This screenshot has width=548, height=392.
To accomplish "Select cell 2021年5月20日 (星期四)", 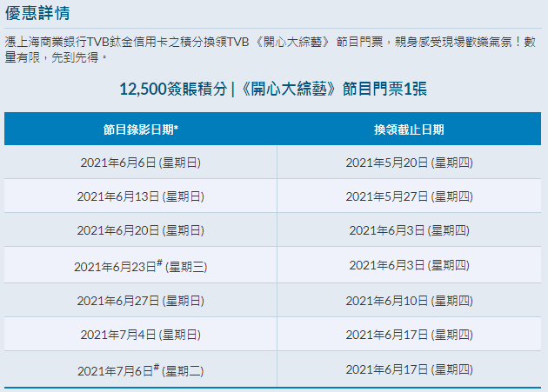I will point(409,163).
